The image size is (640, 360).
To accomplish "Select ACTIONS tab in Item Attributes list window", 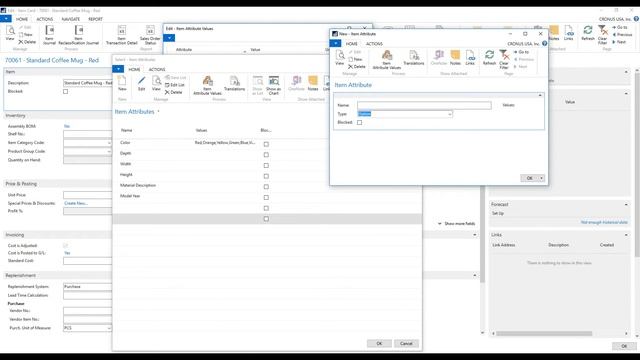I will click(x=157, y=69).
